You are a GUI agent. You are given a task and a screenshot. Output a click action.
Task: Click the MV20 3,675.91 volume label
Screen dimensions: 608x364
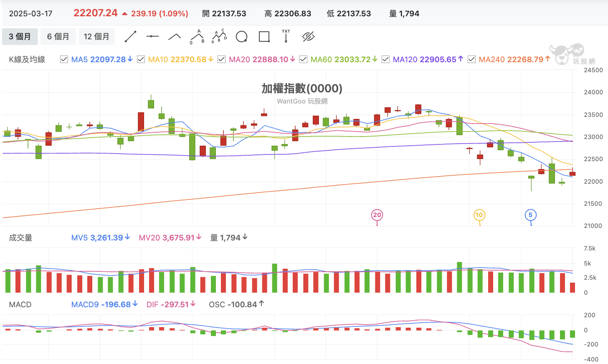170,238
